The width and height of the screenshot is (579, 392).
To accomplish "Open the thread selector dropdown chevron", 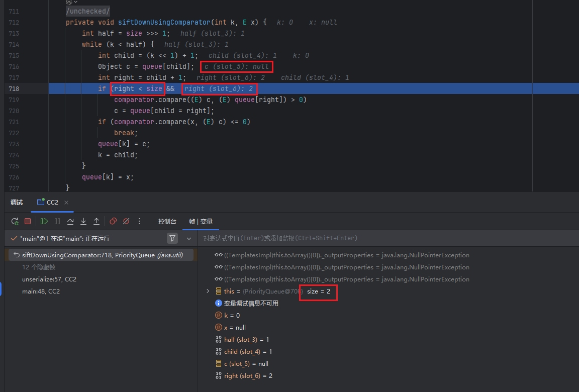I will click(x=189, y=238).
